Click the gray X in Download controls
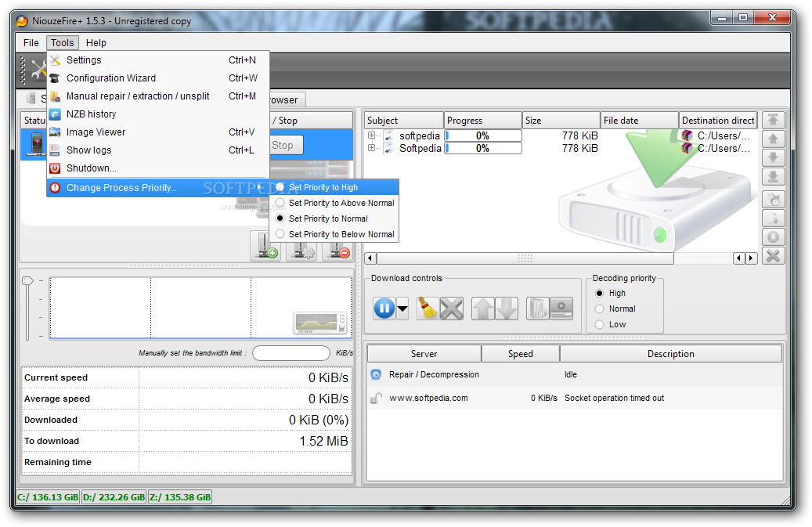 click(x=452, y=309)
